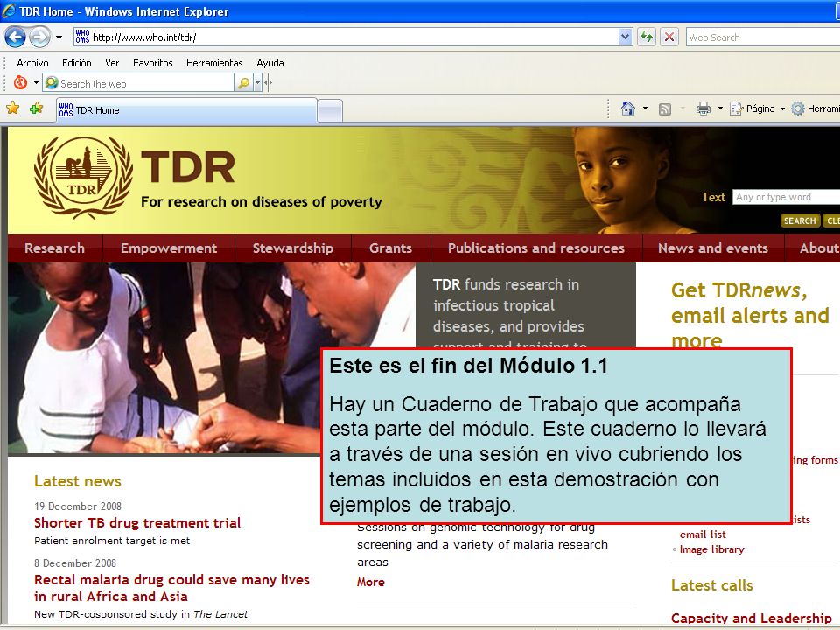Click the More link under malaria research

[x=371, y=582]
